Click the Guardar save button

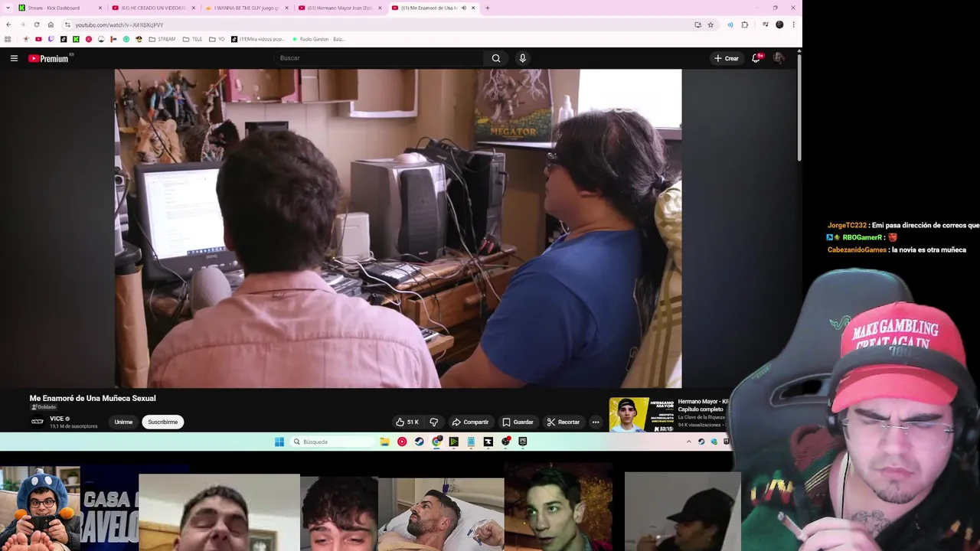(518, 422)
